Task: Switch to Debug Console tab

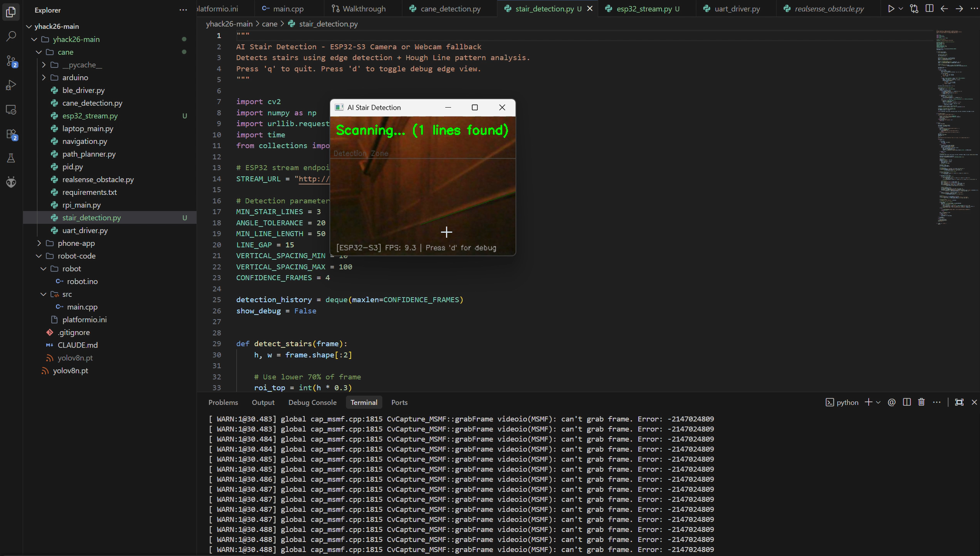Action: [312, 402]
